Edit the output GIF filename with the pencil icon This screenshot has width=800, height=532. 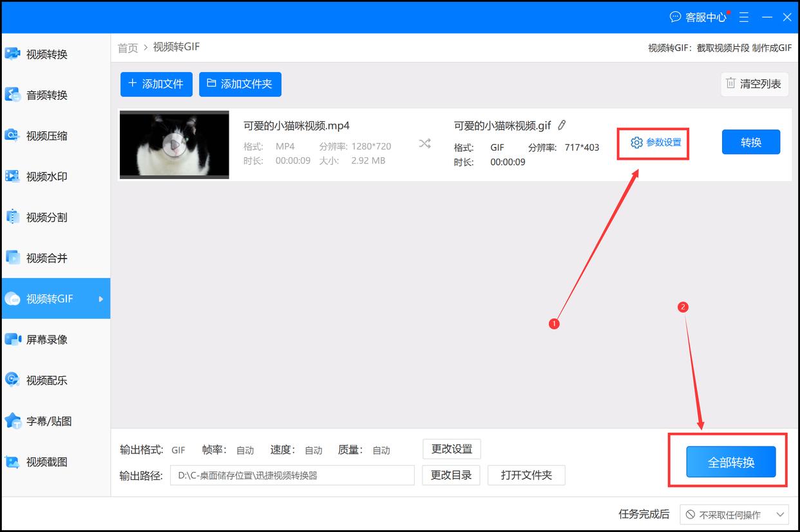coord(562,125)
